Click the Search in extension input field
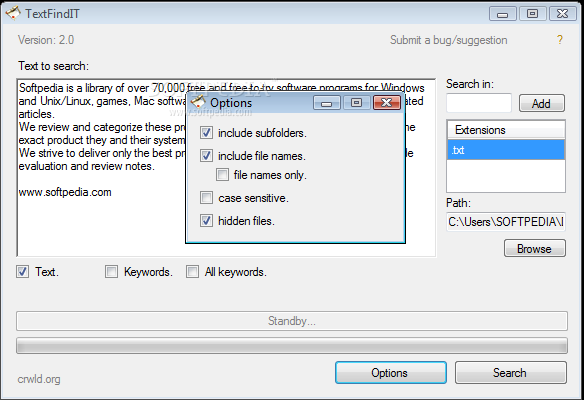This screenshot has height=400, width=584. tap(479, 103)
